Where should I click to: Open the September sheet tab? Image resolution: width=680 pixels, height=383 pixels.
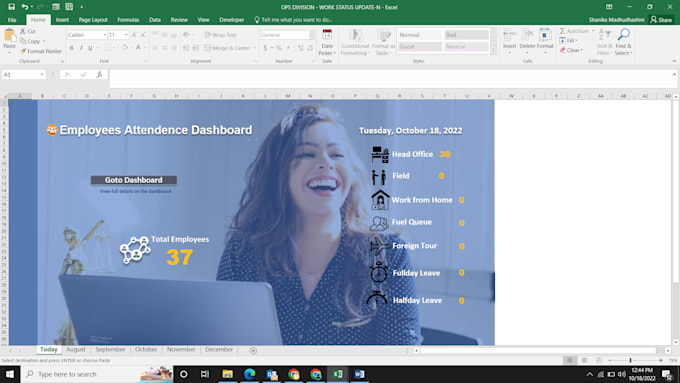coord(110,350)
